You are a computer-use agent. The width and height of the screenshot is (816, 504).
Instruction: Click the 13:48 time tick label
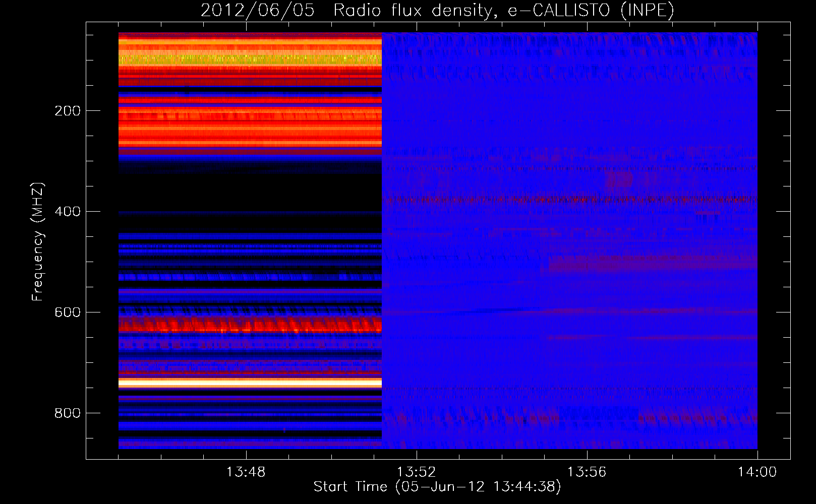[246, 472]
